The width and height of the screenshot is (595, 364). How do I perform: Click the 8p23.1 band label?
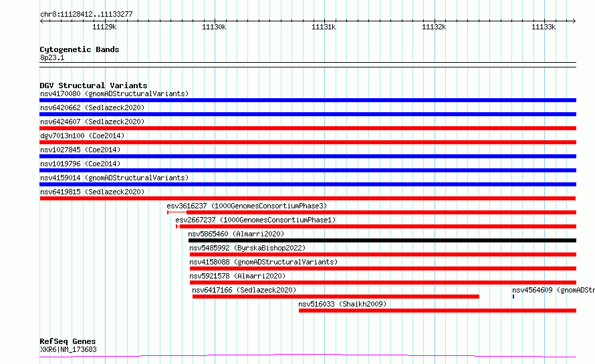[x=52, y=57]
